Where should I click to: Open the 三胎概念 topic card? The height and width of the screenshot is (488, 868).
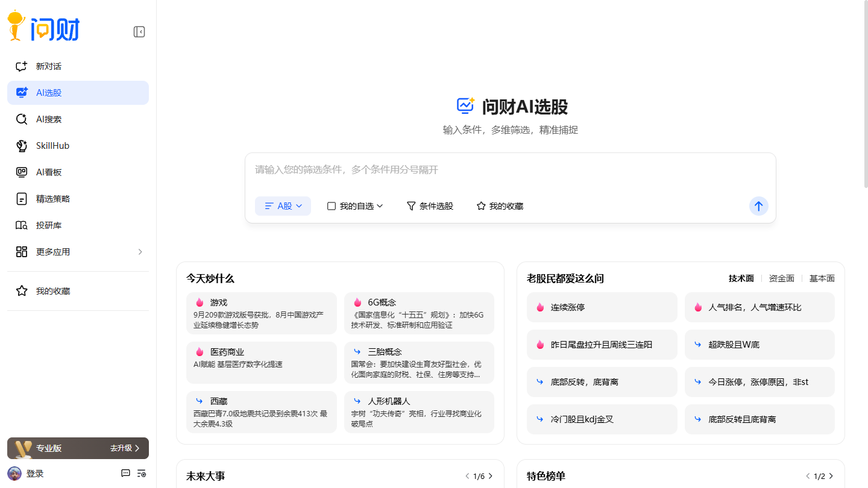point(419,363)
